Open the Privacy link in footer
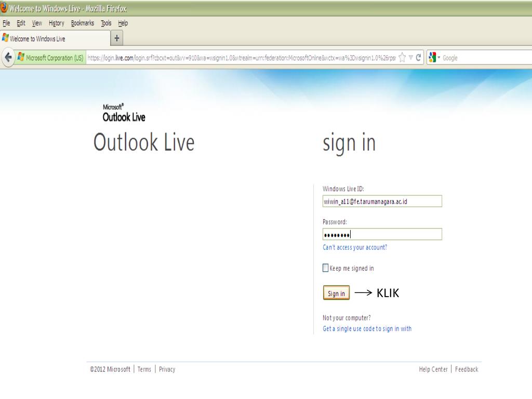Viewport: 532px width, 399px height. [167, 369]
